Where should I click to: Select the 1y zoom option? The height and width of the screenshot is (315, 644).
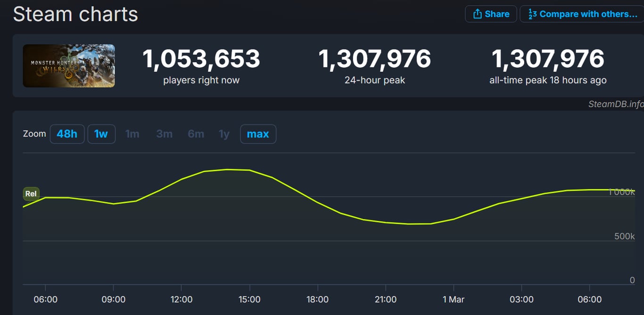coord(224,134)
